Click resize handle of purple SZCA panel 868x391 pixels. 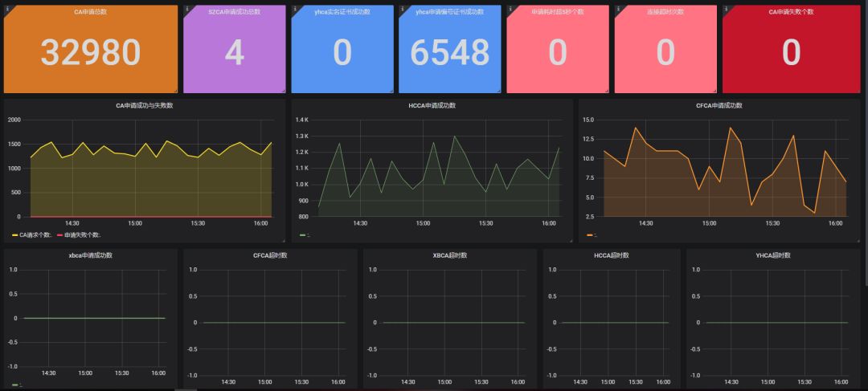[x=283, y=90]
